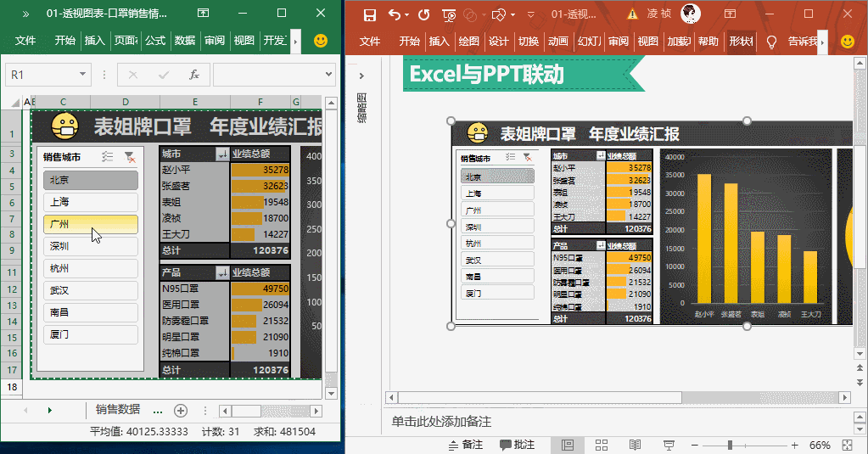The height and width of the screenshot is (454, 868).
Task: Switch to Excel 视图 tab
Action: 244,41
